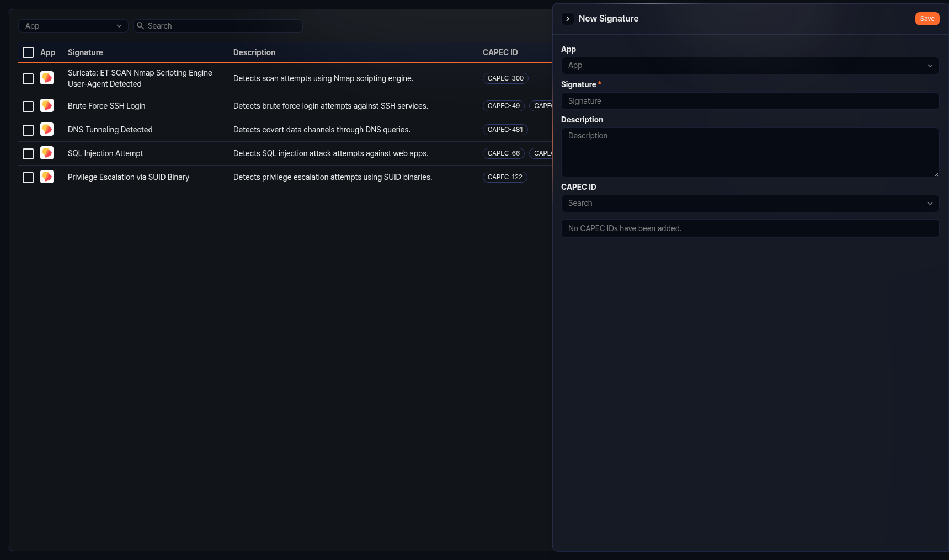Screen dimensions: 949x560
Task: Click app icon for SQL Injection Attempt row
Action: pyautogui.click(x=47, y=153)
